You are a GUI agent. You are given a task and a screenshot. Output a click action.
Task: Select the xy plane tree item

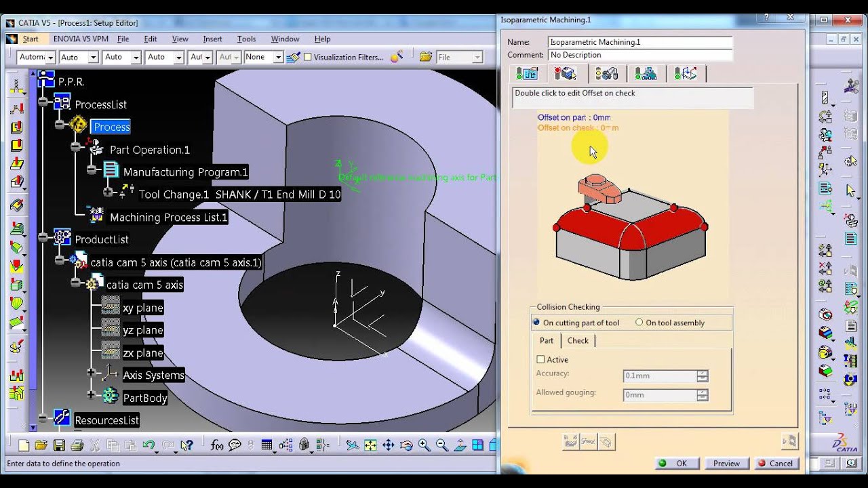point(142,308)
